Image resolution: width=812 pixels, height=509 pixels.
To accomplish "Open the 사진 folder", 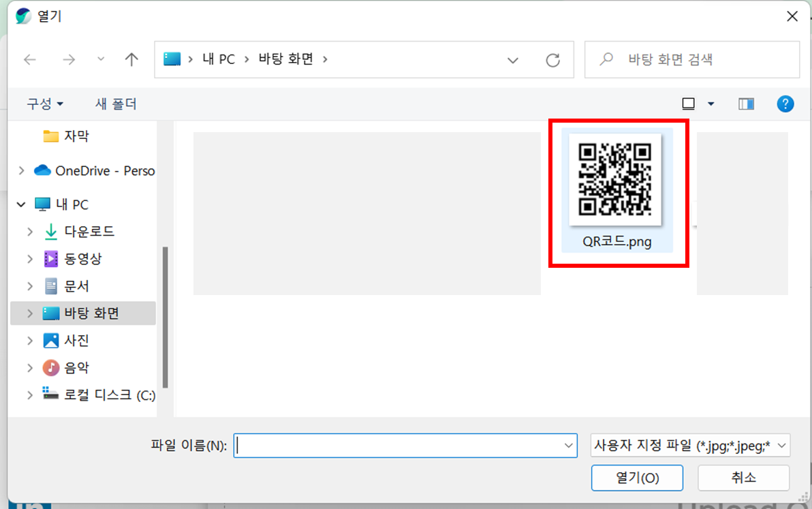I will (66, 340).
